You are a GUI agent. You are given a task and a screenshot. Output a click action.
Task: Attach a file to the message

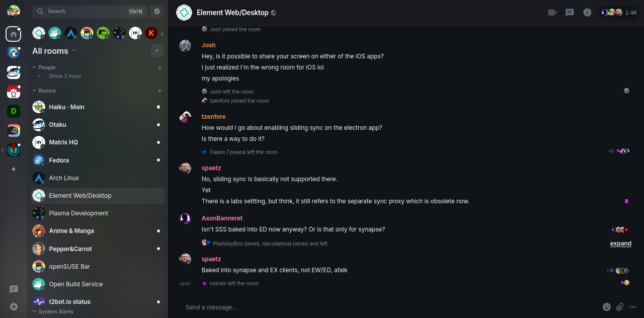coord(620,307)
